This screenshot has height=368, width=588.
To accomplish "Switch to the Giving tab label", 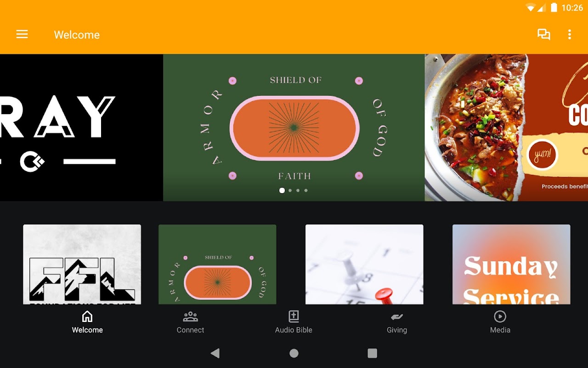I will [397, 330].
